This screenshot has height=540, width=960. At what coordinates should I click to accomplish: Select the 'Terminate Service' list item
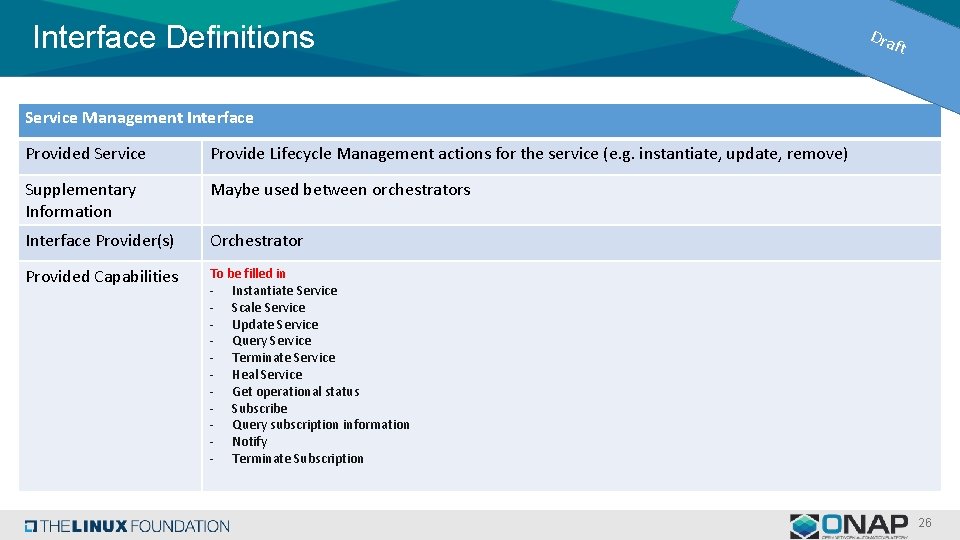[x=283, y=358]
